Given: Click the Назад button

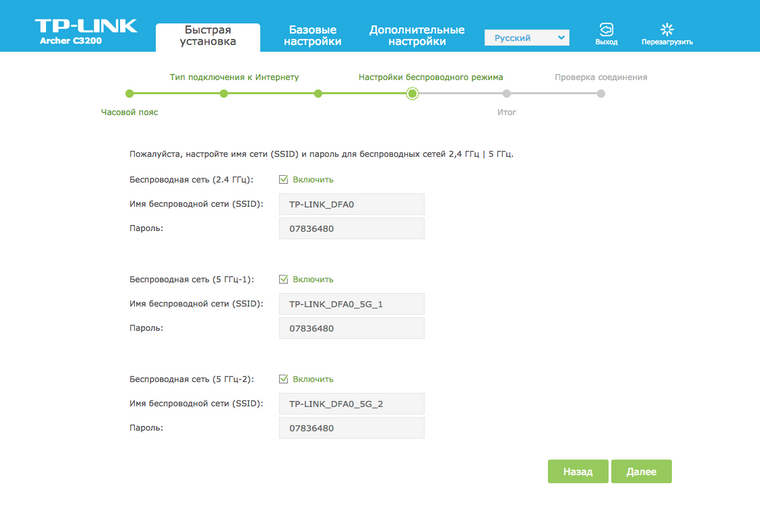Looking at the screenshot, I should [578, 471].
